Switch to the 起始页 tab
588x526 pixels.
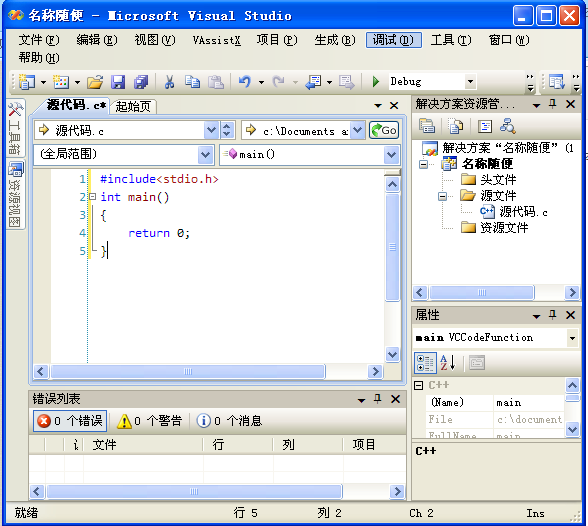pyautogui.click(x=133, y=107)
